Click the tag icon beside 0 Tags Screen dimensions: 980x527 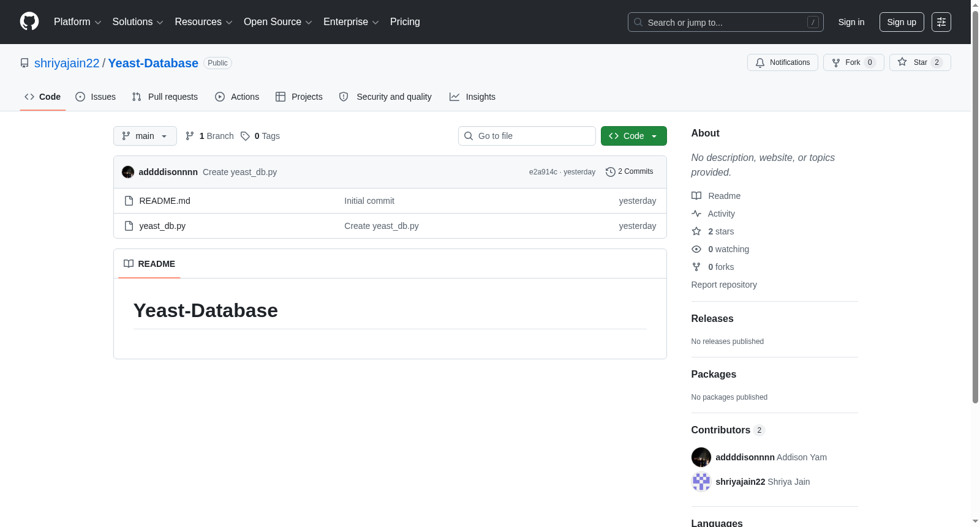click(x=245, y=136)
